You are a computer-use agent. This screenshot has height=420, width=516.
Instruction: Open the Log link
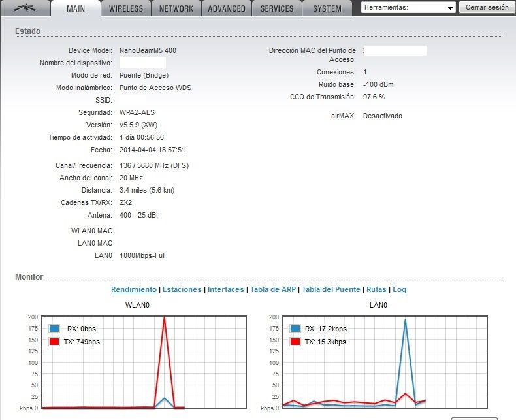pyautogui.click(x=399, y=289)
